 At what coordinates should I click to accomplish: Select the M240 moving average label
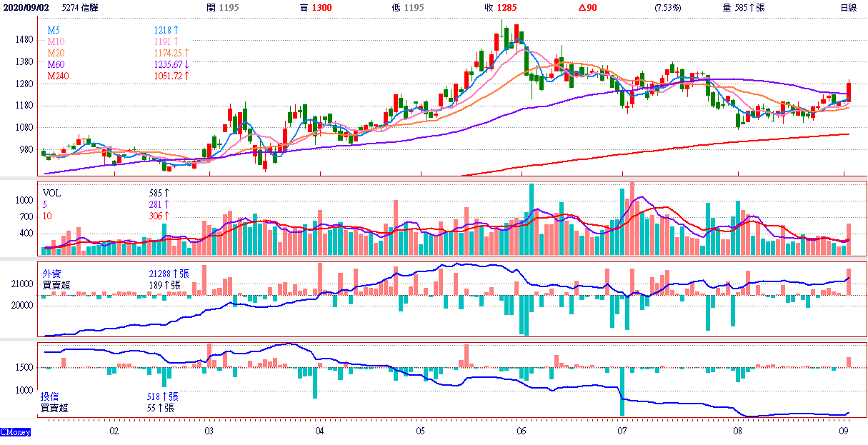coord(57,76)
